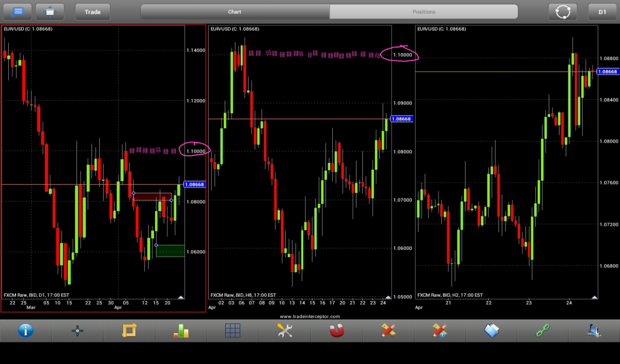Open the list menu icon at top left

17,11
